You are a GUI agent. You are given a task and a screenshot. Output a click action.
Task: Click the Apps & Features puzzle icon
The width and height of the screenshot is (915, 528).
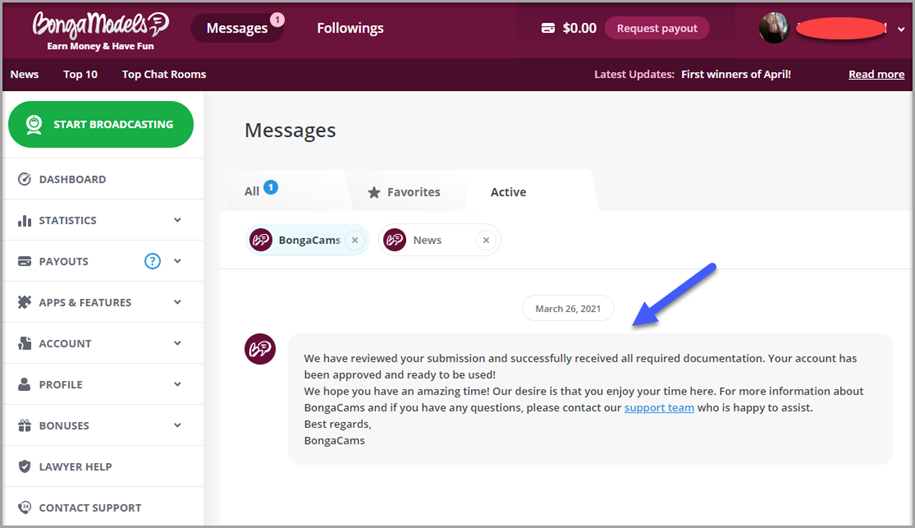click(25, 302)
